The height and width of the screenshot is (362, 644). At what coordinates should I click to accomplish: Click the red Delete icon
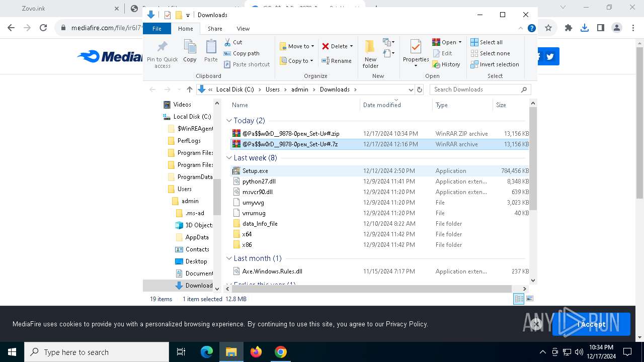click(x=326, y=46)
